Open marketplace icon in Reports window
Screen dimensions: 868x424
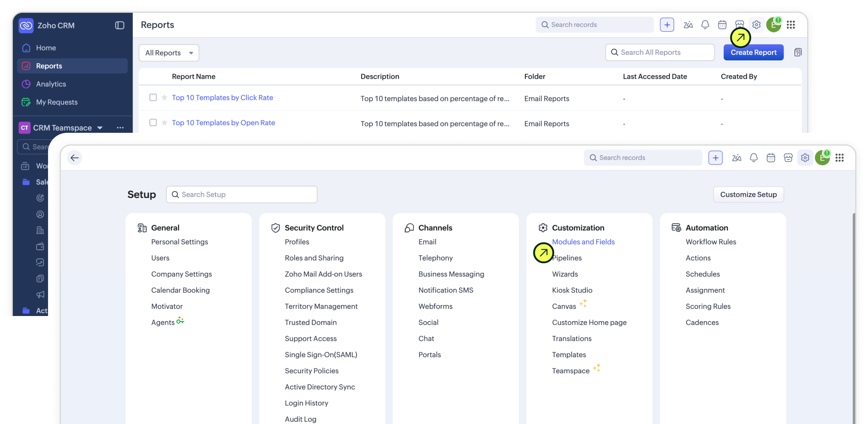click(739, 25)
